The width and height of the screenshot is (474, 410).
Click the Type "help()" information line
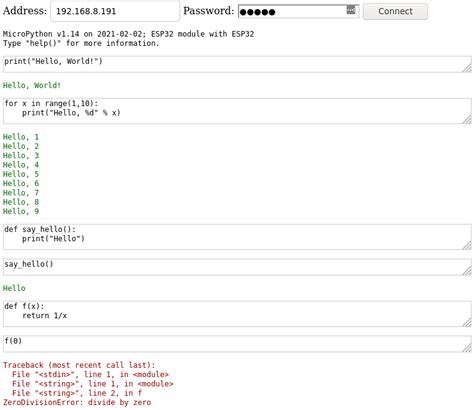coord(81,43)
